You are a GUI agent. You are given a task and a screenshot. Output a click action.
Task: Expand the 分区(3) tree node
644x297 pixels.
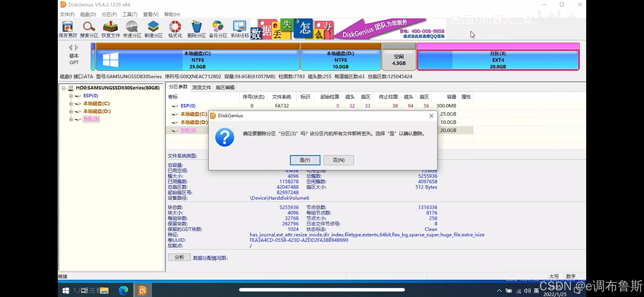[x=71, y=119]
